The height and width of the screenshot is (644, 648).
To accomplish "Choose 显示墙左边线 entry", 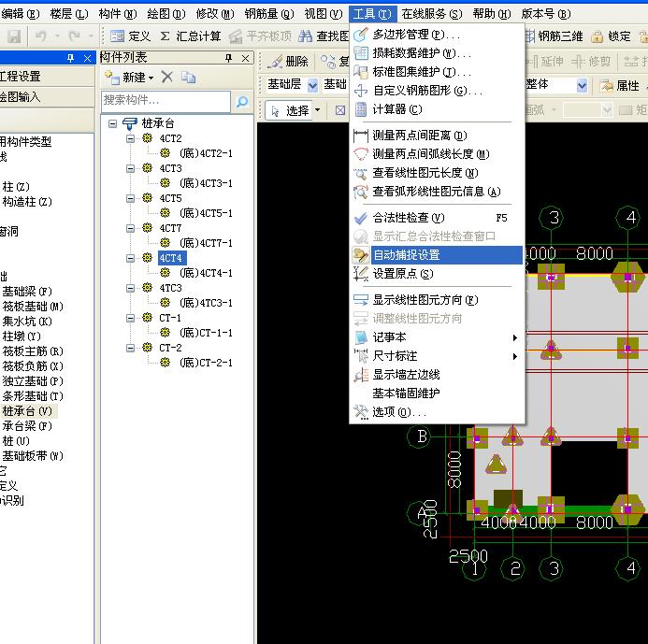I will point(437,375).
